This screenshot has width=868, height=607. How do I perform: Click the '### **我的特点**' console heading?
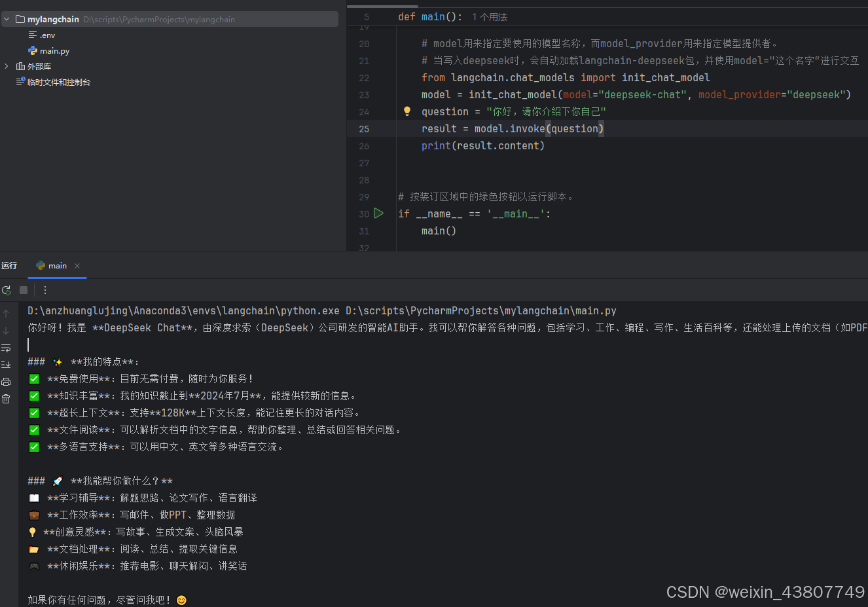click(x=83, y=362)
